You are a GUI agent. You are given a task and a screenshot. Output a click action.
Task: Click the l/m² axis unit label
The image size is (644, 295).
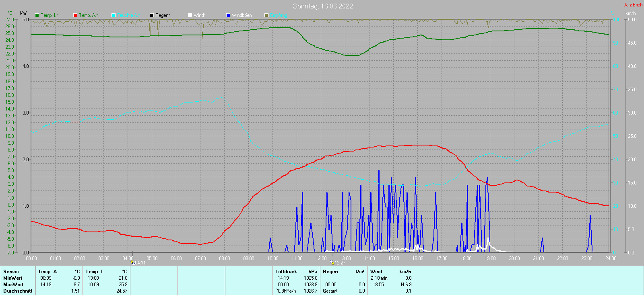point(23,13)
